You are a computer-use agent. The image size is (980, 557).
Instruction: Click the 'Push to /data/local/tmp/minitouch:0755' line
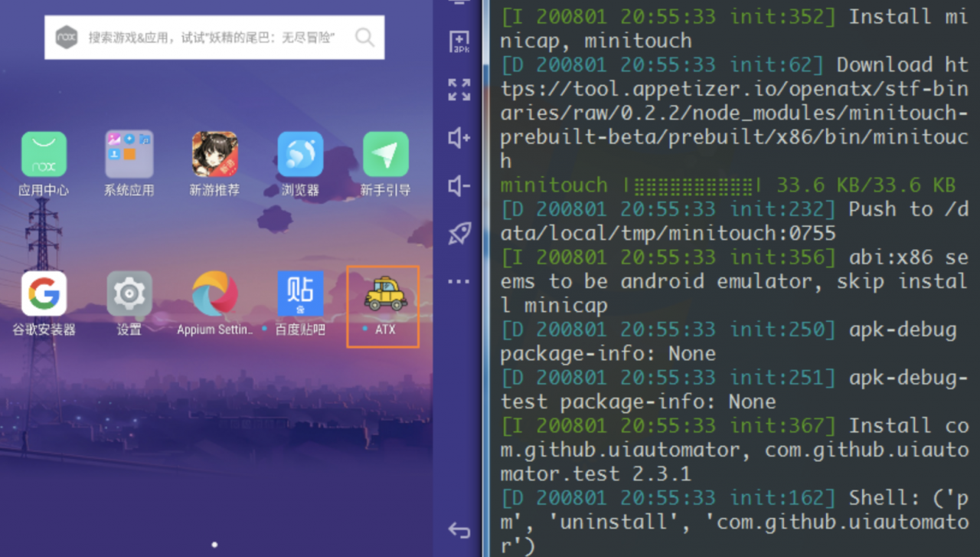pos(734,221)
